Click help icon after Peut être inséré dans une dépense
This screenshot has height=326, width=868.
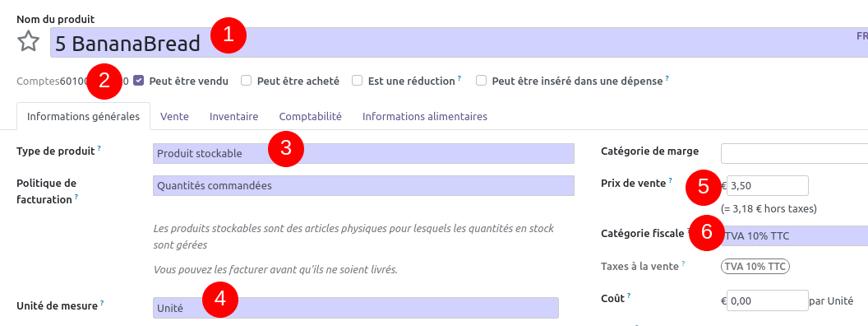coord(667,78)
